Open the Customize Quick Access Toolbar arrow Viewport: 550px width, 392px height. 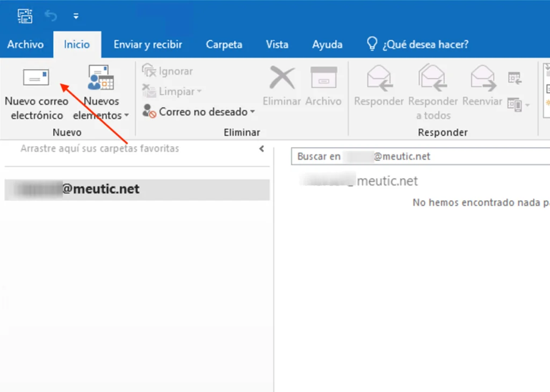76,16
